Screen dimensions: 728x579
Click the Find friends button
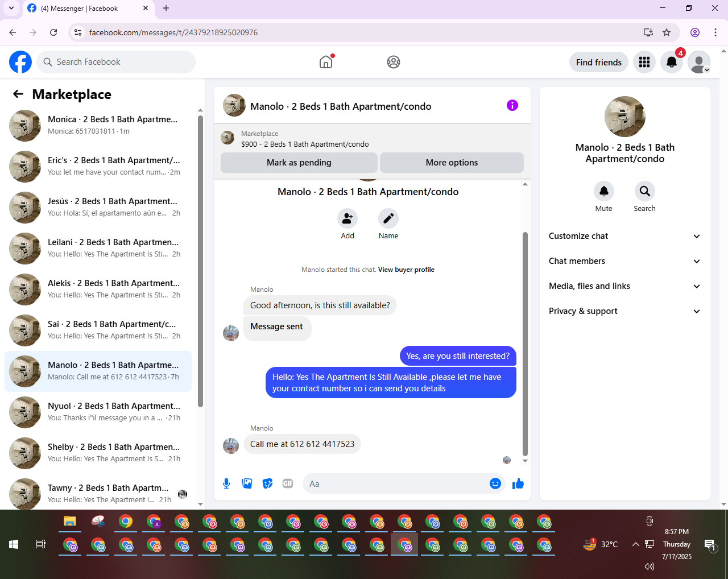point(599,62)
